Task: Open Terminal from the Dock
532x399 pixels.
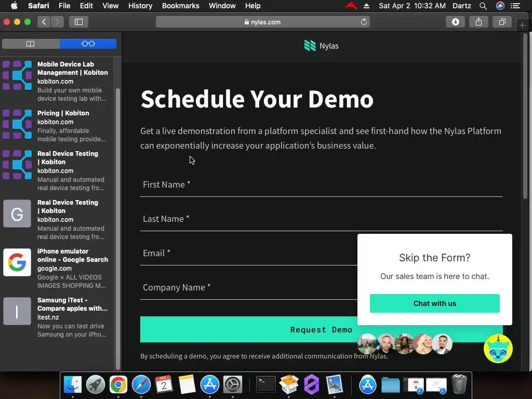Action: pyautogui.click(x=265, y=385)
